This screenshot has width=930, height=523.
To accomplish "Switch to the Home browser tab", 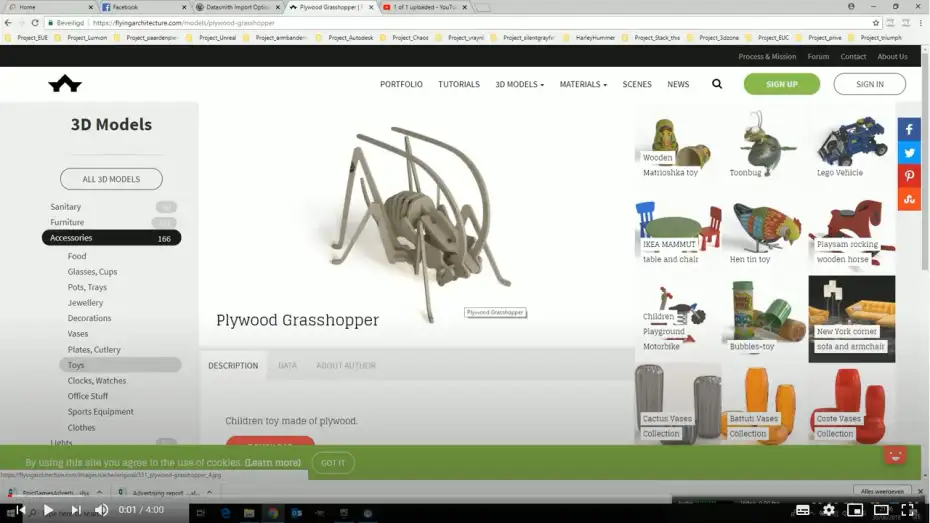I will (49, 7).
